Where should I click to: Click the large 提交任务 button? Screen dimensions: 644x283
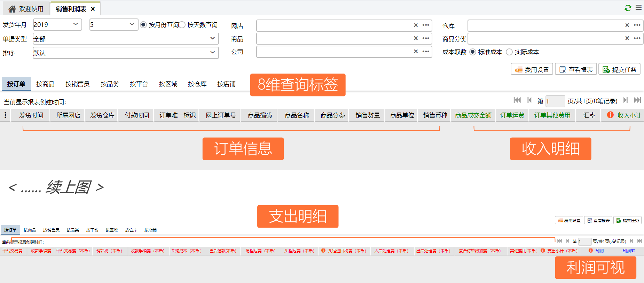pyautogui.click(x=620, y=69)
